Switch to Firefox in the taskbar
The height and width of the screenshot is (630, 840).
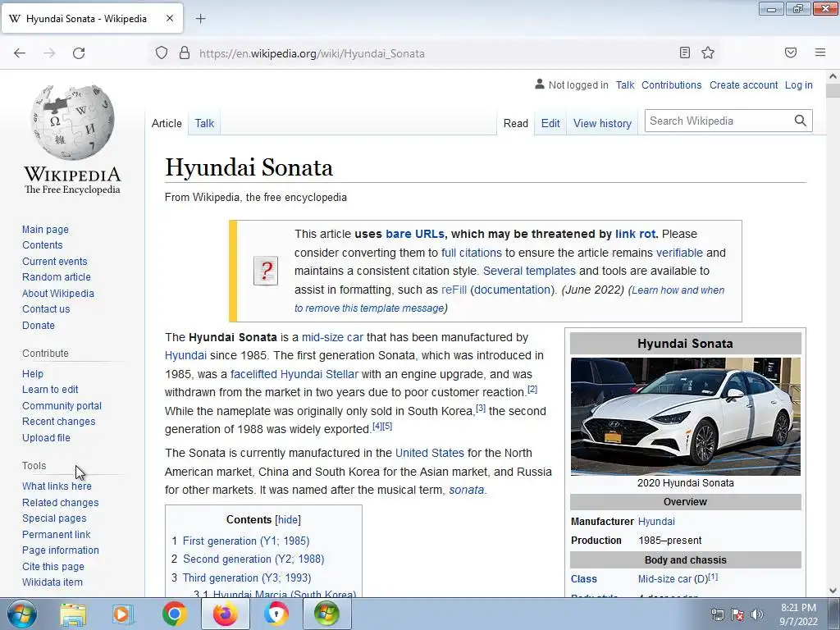[226, 614]
